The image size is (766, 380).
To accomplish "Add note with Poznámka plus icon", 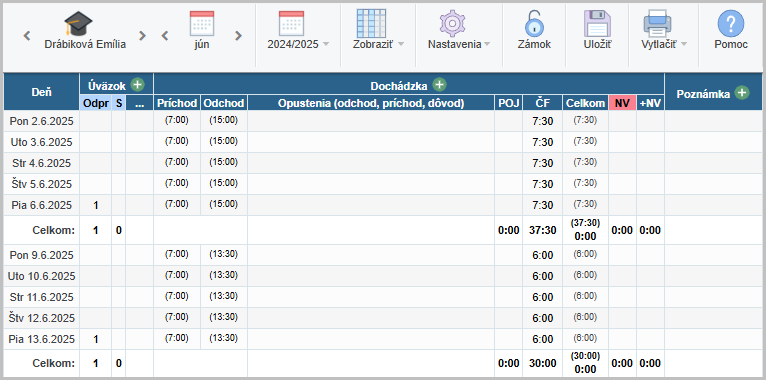I will [x=742, y=93].
